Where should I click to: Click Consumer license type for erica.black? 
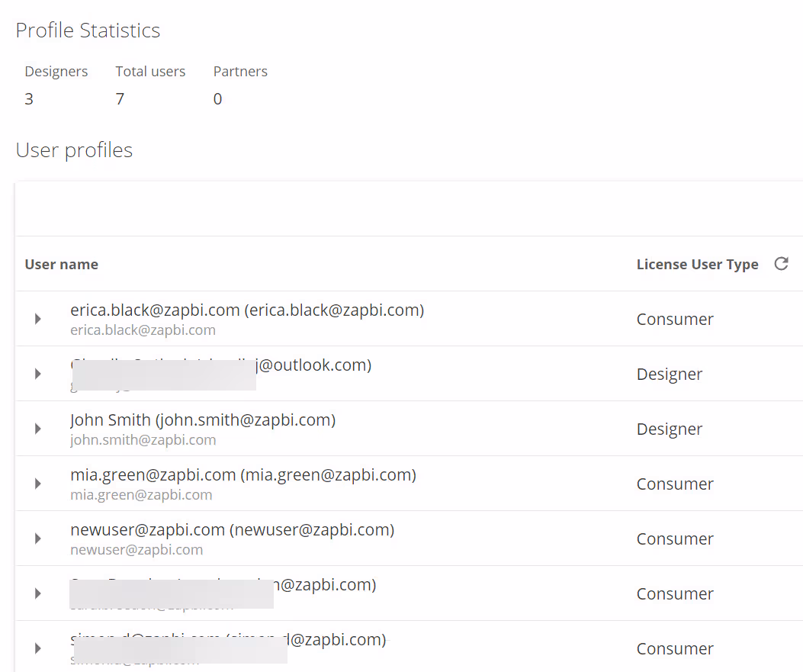(675, 320)
